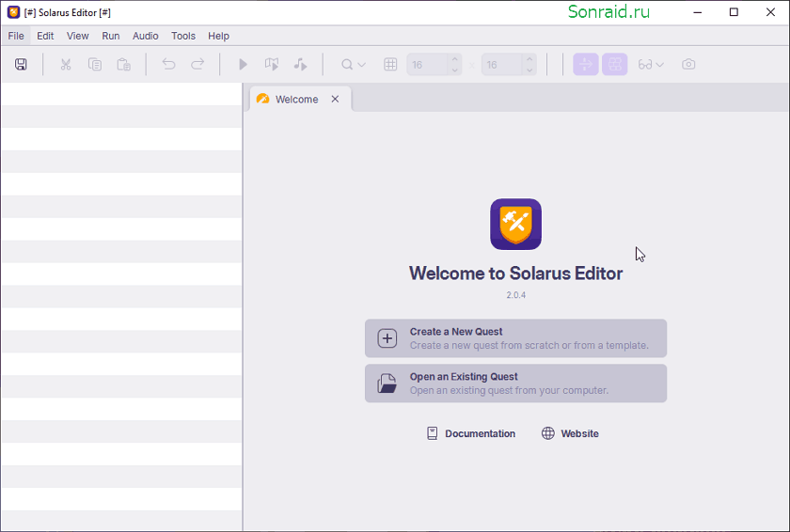Click the book icon beside Documentation
This screenshot has height=532, width=790.
[433, 433]
